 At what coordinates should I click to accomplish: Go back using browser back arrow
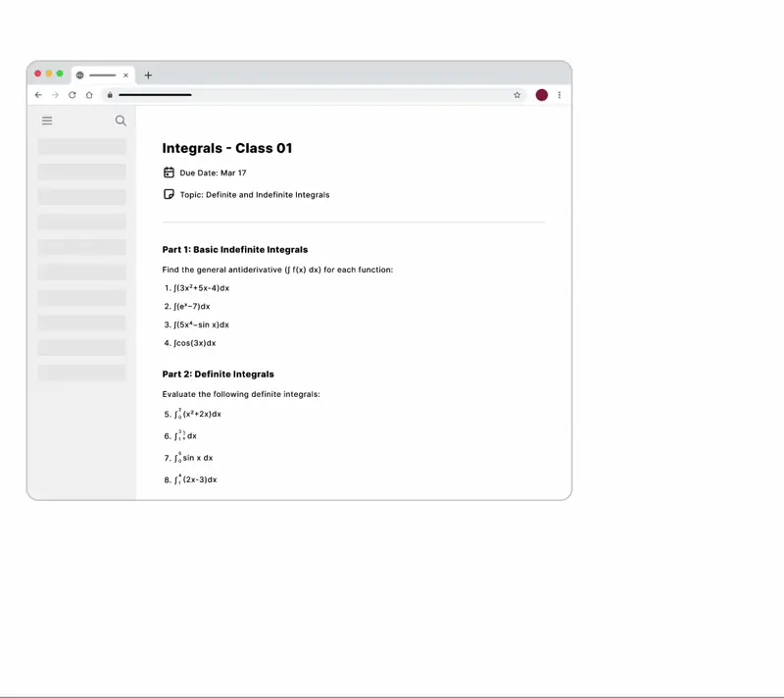38,95
